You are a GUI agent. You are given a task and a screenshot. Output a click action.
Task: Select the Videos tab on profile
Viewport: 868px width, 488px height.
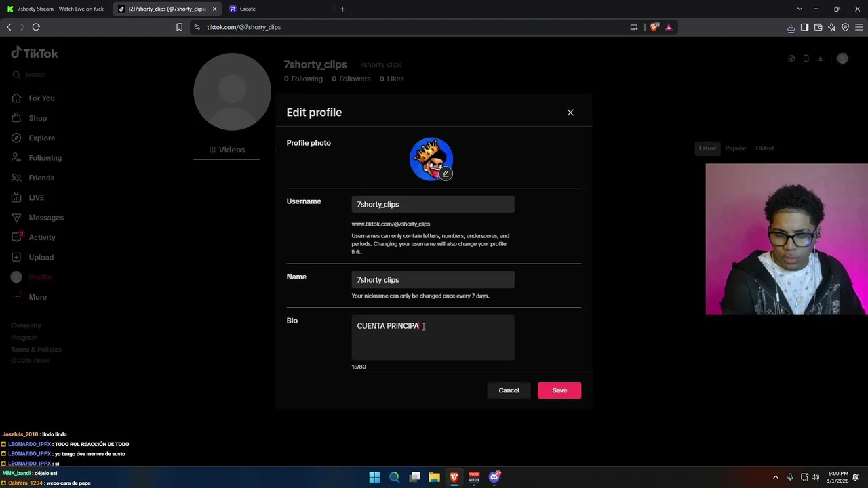pyautogui.click(x=226, y=150)
